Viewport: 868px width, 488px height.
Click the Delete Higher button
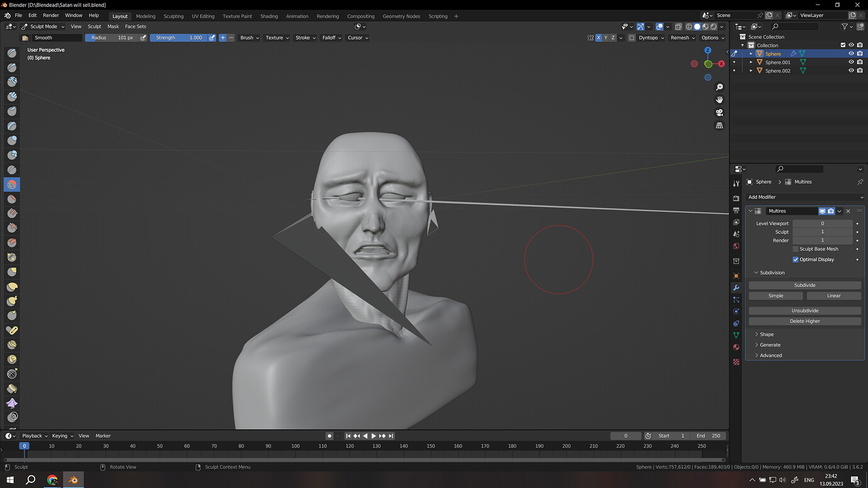tap(804, 321)
